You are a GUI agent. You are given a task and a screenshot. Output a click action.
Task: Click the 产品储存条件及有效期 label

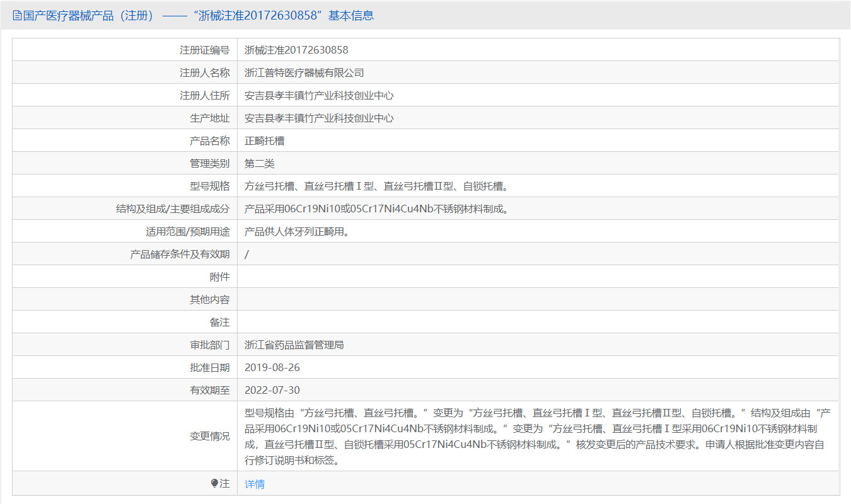(x=180, y=254)
